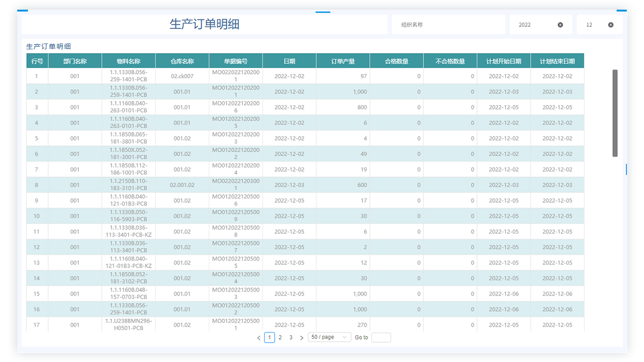Clear the year 2022 filter value
This screenshot has height=362, width=644.
[560, 25]
